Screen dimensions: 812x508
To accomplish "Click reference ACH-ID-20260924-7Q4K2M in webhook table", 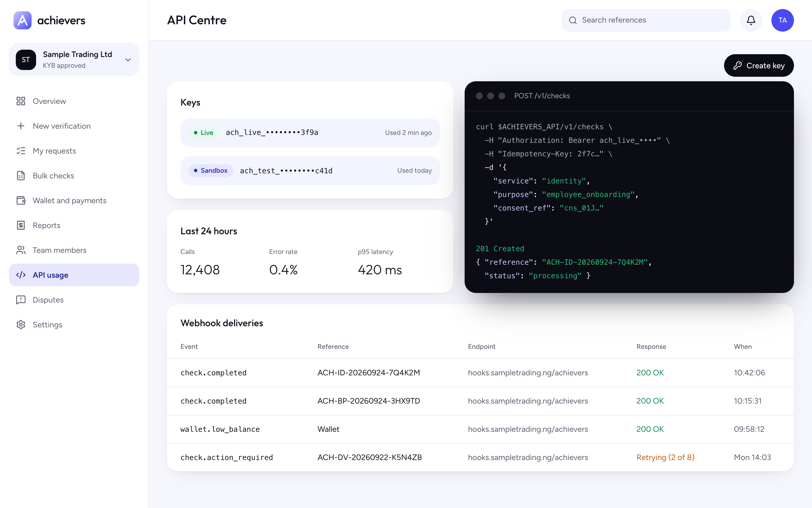I will click(369, 373).
